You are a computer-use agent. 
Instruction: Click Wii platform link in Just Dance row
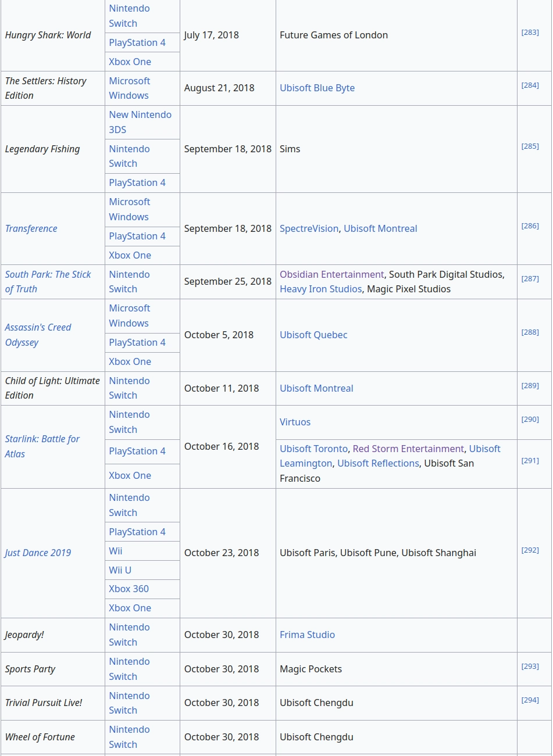pyautogui.click(x=116, y=551)
